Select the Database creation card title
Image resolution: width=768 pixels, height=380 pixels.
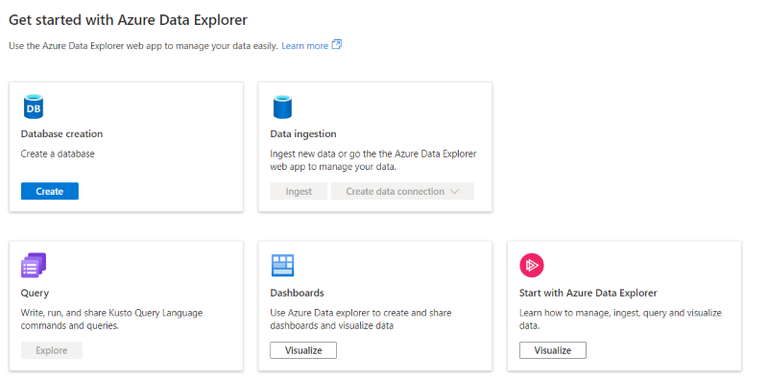(x=62, y=134)
